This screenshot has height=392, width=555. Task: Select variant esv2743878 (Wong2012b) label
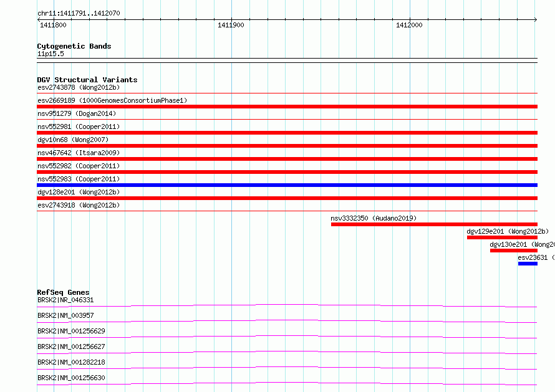coord(79,87)
